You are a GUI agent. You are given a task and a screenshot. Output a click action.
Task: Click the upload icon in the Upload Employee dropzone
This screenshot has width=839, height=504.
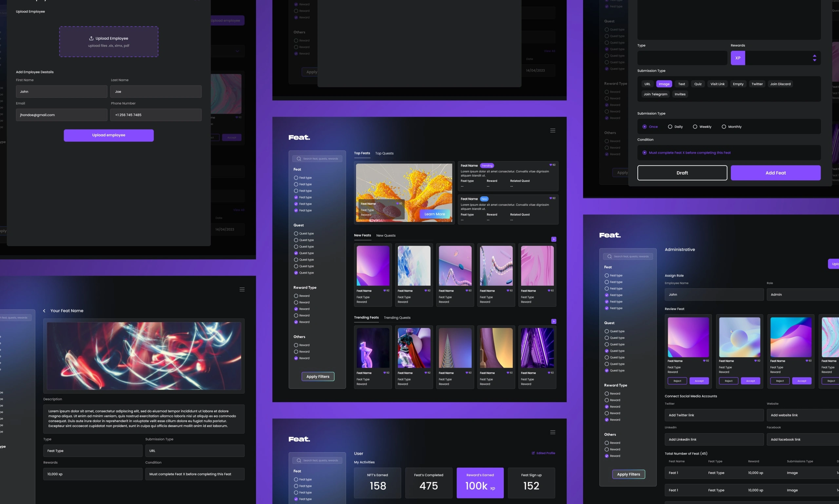pos(91,38)
